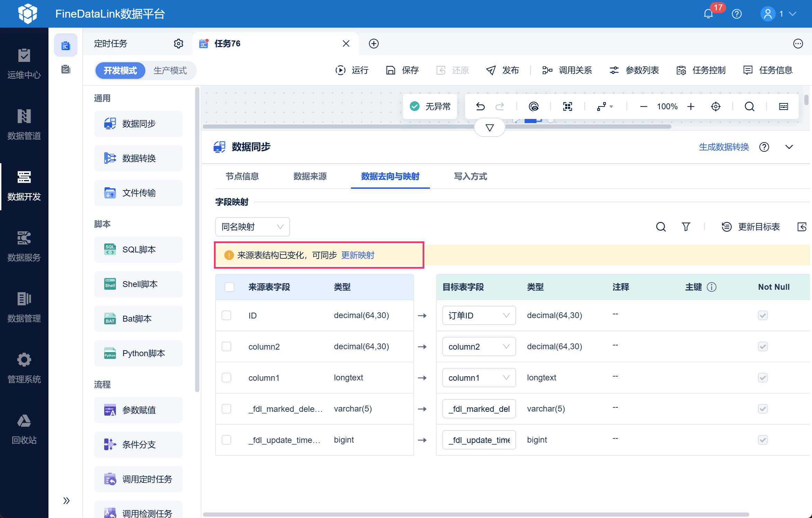Add a Python脚本 node
This screenshot has width=812, height=518.
(x=138, y=353)
